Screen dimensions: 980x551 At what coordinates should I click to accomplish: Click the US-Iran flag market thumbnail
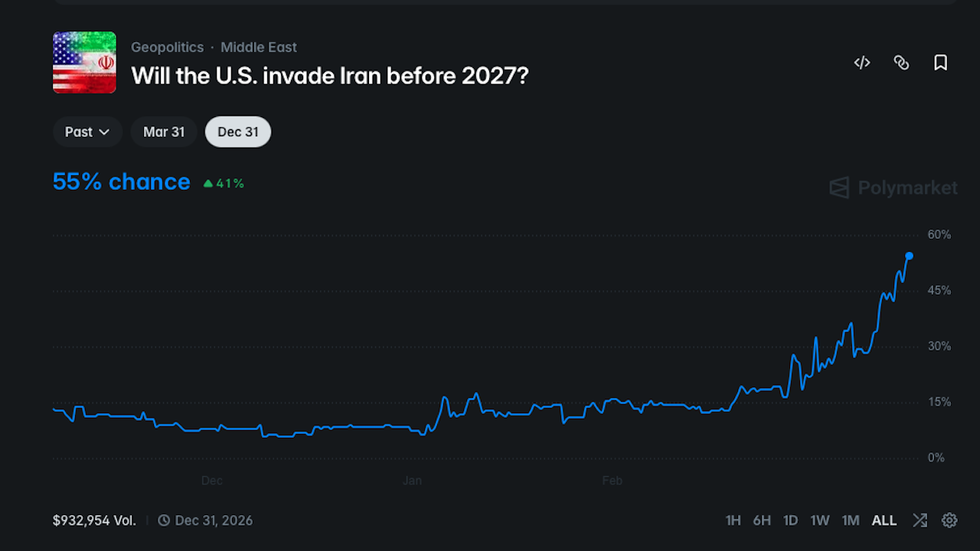(x=84, y=62)
